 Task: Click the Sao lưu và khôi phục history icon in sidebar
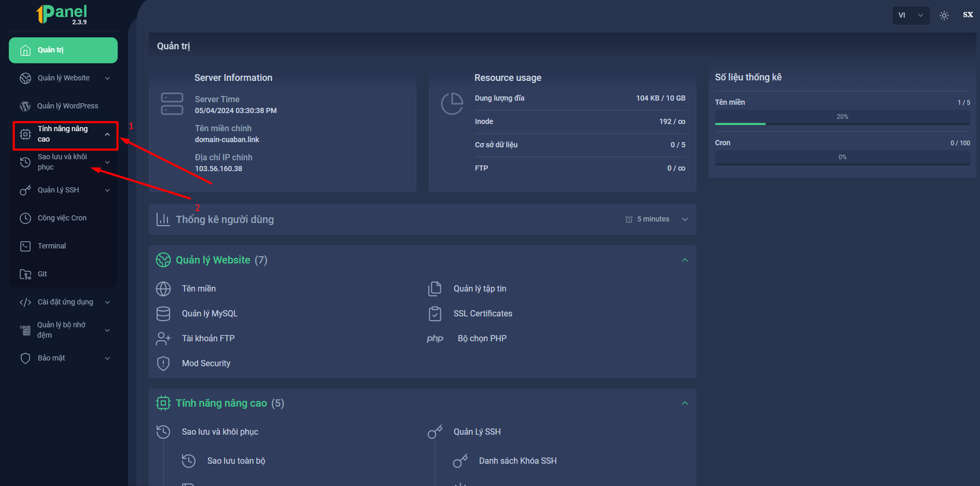pyautogui.click(x=25, y=162)
